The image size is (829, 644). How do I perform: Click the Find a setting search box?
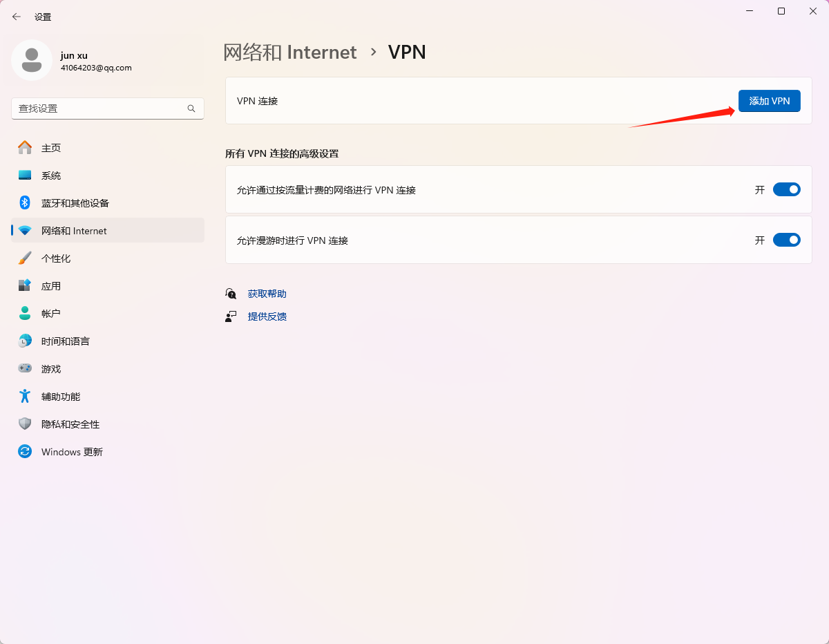100,108
